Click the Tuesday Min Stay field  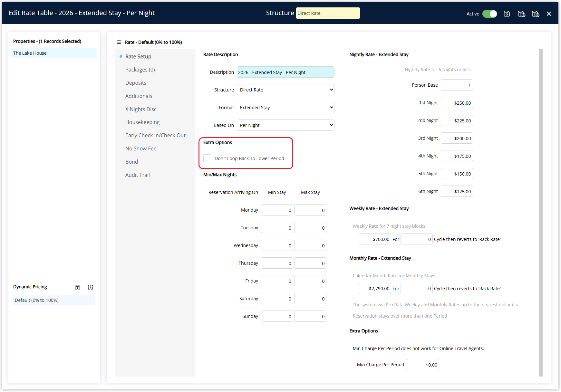[x=277, y=228]
